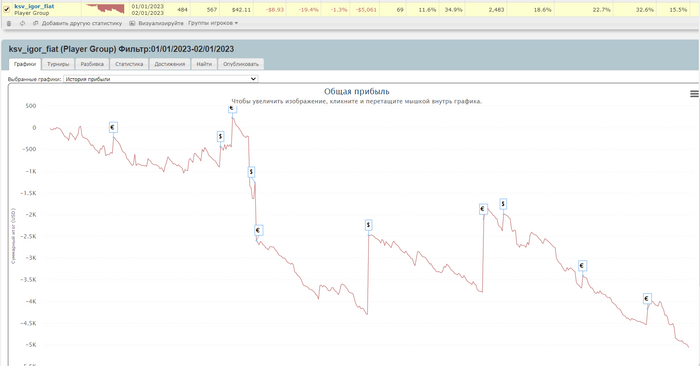The image size is (700, 366).
Task: Click the Выбранные графики label
Action: 34,79
